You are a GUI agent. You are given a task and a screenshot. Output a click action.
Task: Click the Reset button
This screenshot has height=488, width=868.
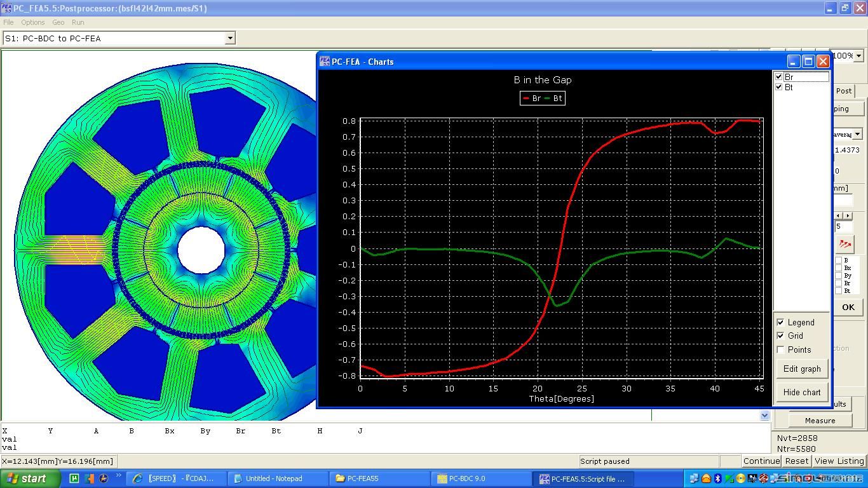click(797, 461)
